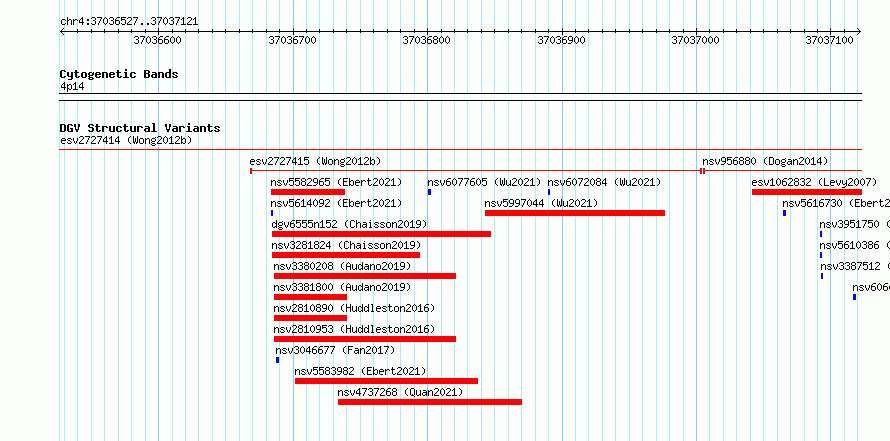This screenshot has height=441, width=890.
Task: Open the nsv6077605 (Wu2021) label
Action: 484,182
